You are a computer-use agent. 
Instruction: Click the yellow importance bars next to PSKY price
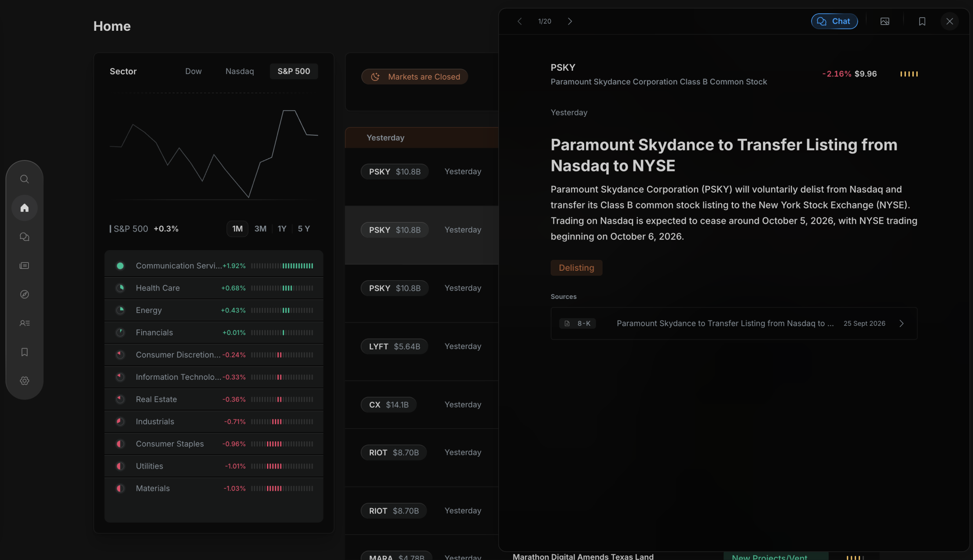tap(909, 74)
